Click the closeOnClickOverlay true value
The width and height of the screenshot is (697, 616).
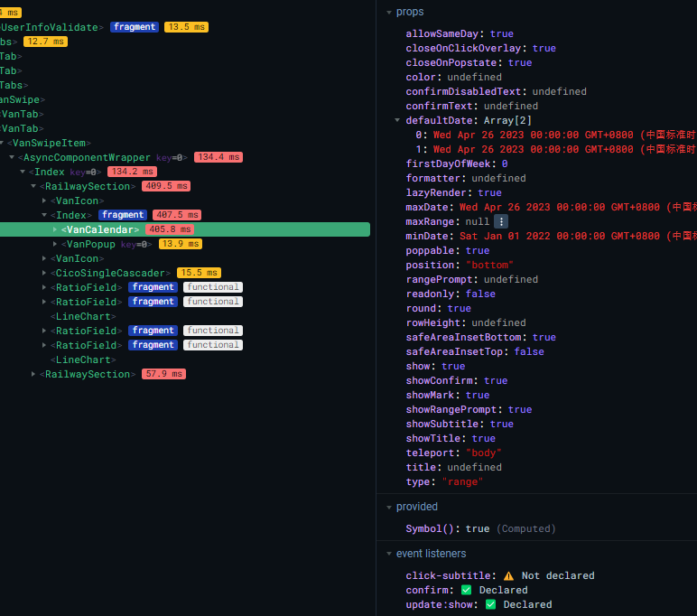[x=544, y=48]
